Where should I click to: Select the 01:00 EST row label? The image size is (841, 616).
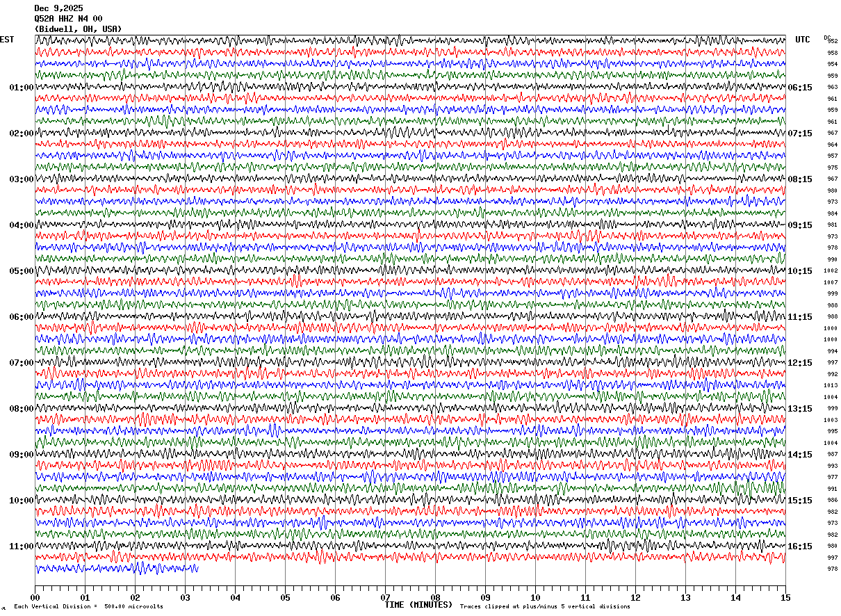(22, 88)
